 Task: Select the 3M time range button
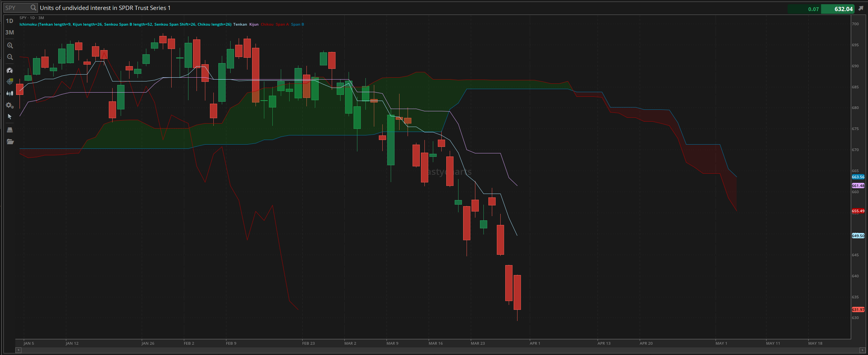[x=10, y=33]
